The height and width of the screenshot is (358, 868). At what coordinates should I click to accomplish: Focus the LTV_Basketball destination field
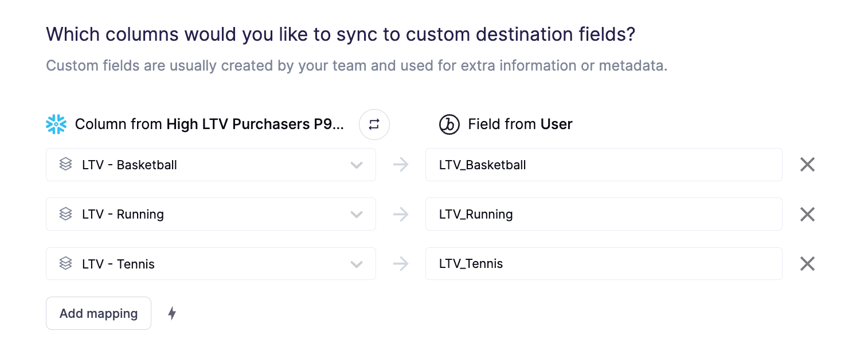(603, 165)
